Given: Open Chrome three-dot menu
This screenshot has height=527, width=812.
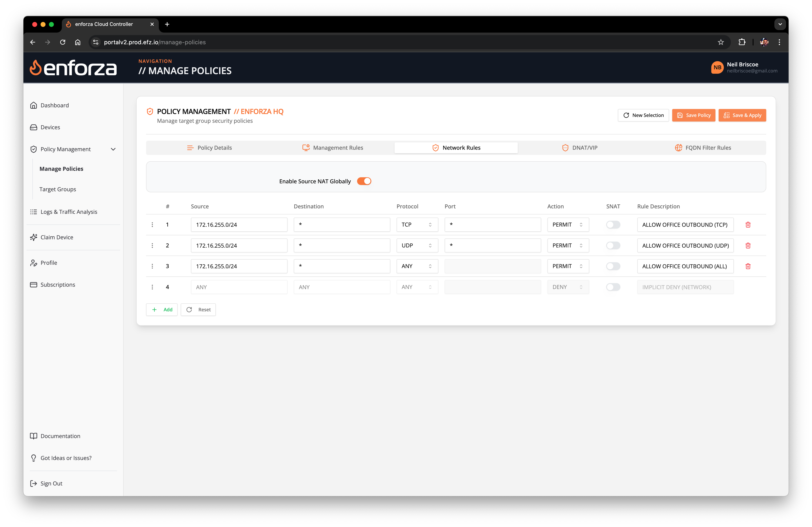Looking at the screenshot, I should pos(779,42).
